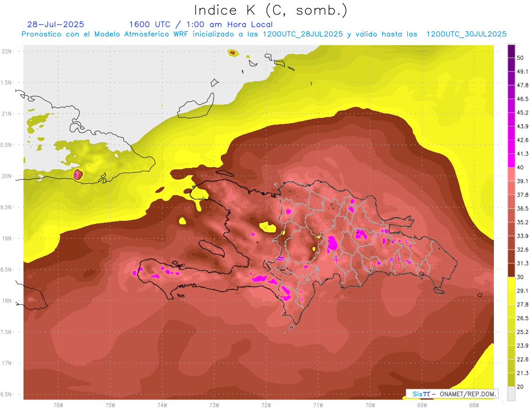
Task: Click the 74W longitude label
Action: click(x=162, y=405)
